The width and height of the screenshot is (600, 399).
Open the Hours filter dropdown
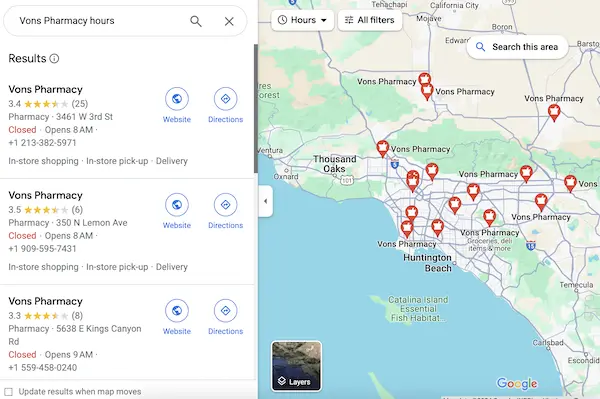click(x=302, y=20)
